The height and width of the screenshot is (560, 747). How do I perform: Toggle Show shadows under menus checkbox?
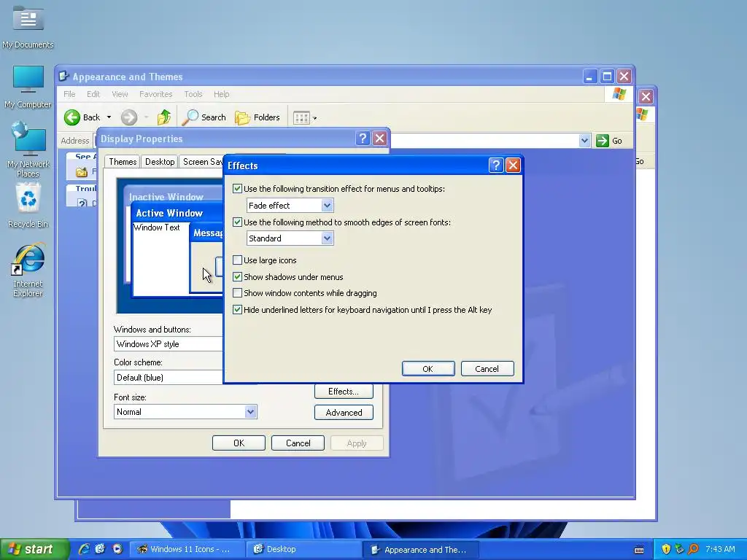[x=237, y=276]
